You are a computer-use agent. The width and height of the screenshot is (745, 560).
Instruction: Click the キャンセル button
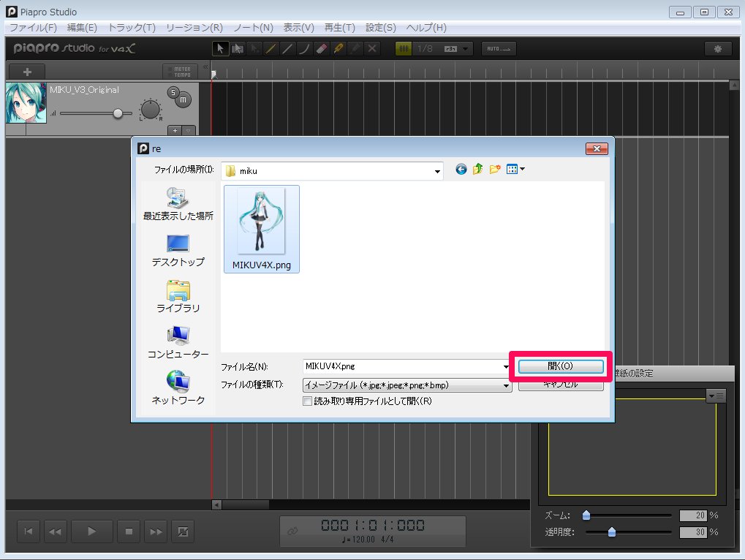(561, 386)
